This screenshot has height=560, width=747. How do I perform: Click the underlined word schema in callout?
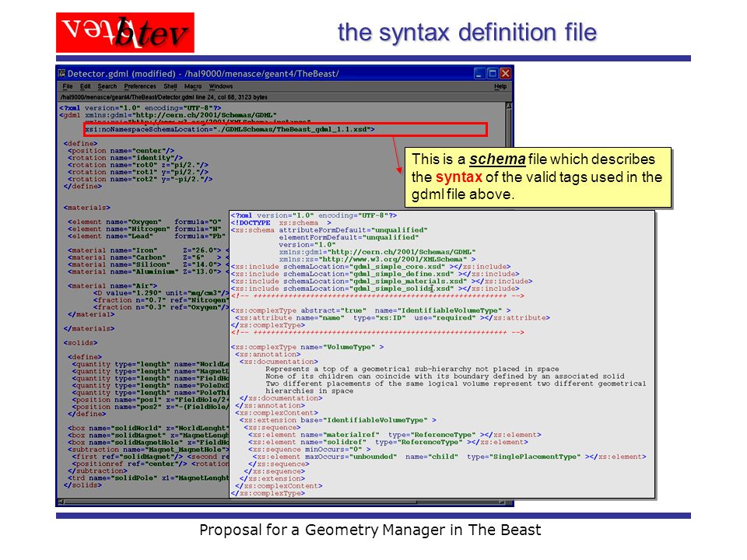497,159
